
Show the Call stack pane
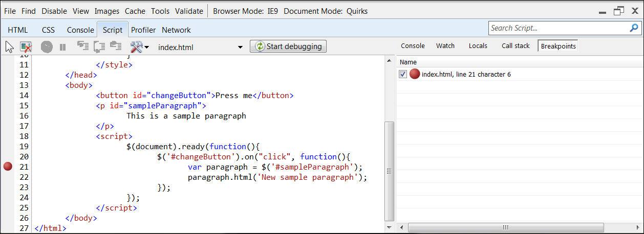(x=516, y=46)
